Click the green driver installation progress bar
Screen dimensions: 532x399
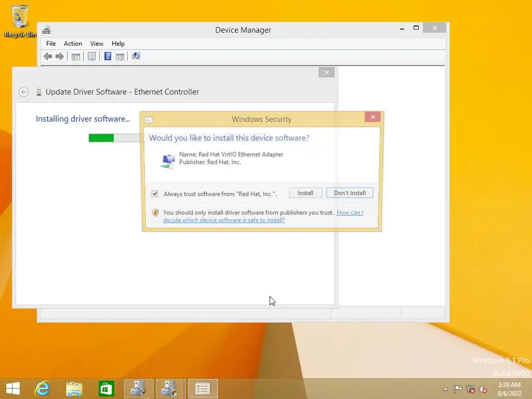(x=101, y=138)
